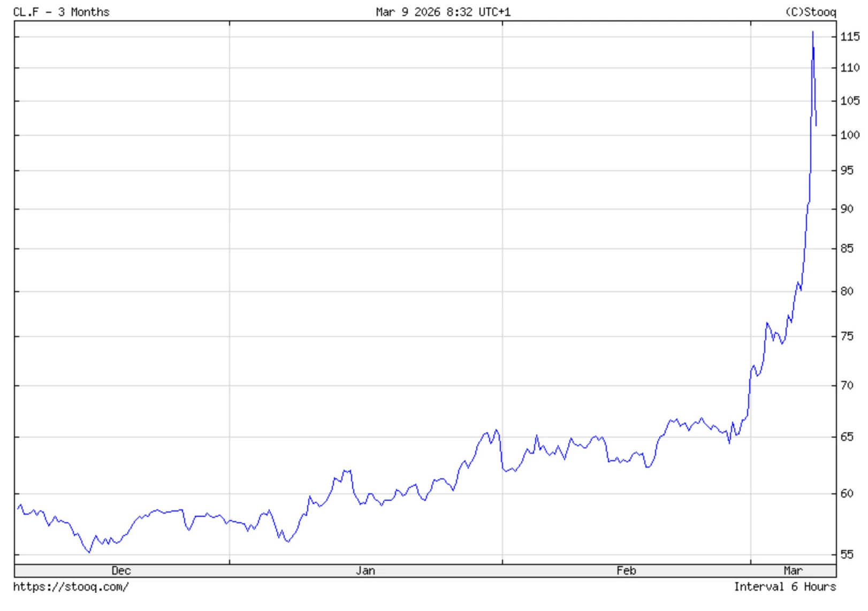Click the 95 price axis value
Screen dimensions: 868x611
point(847,171)
